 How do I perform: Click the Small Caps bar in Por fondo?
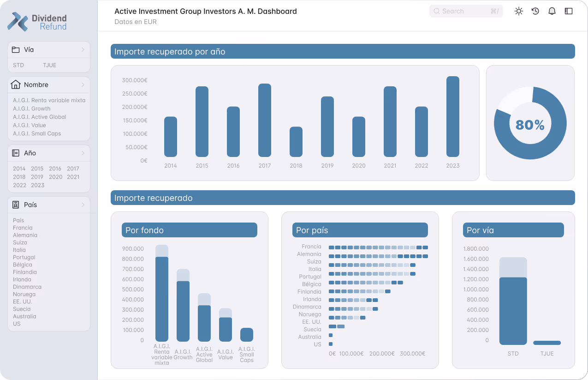click(247, 335)
